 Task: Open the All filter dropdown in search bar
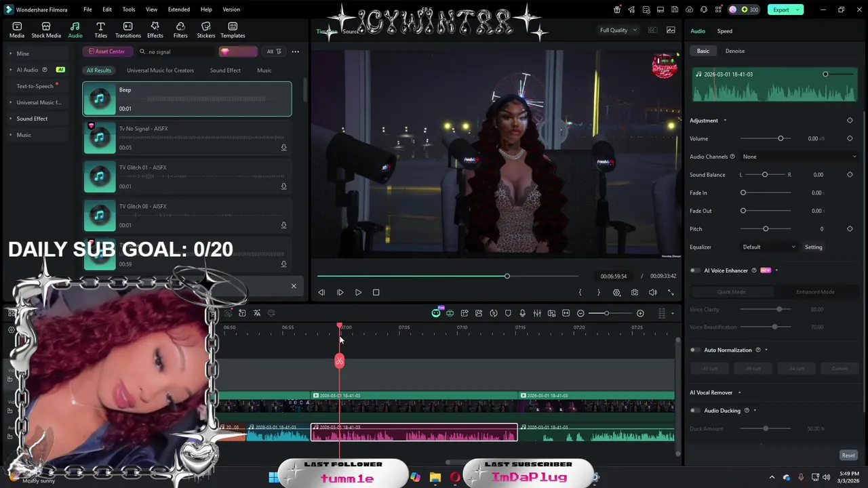[274, 52]
